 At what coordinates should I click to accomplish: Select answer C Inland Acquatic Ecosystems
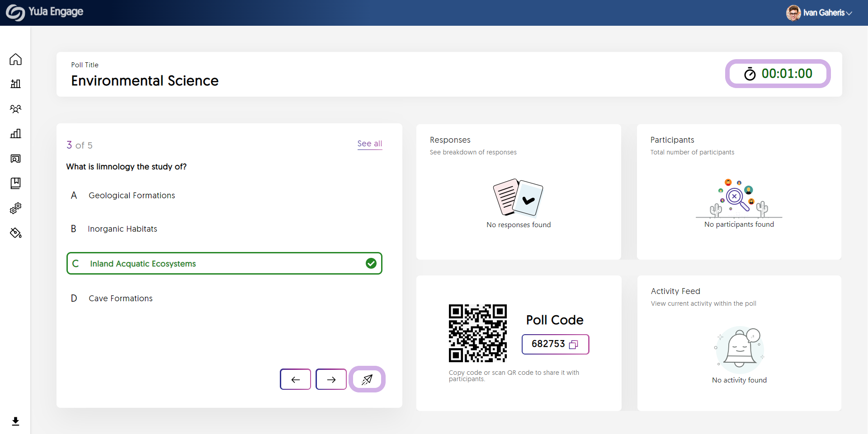[224, 263]
